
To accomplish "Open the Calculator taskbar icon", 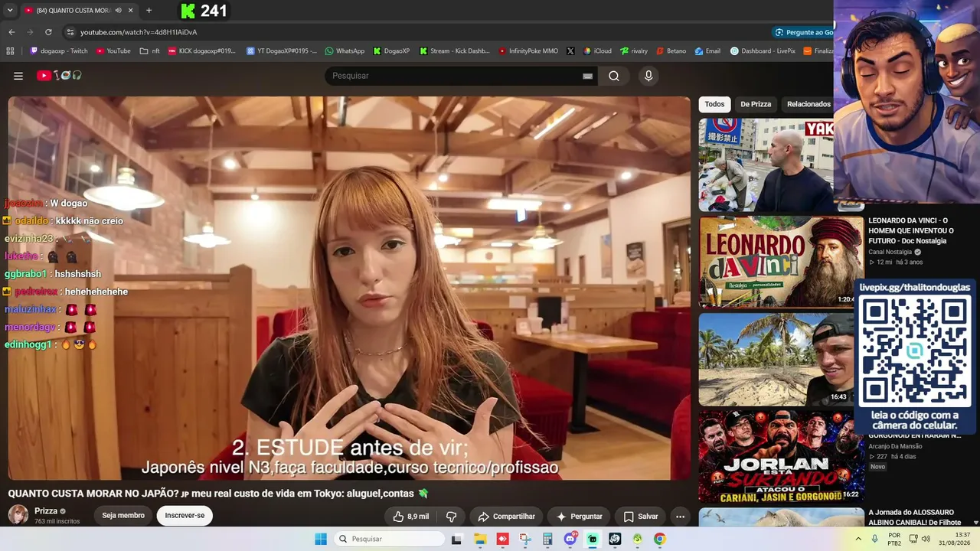I will click(547, 539).
